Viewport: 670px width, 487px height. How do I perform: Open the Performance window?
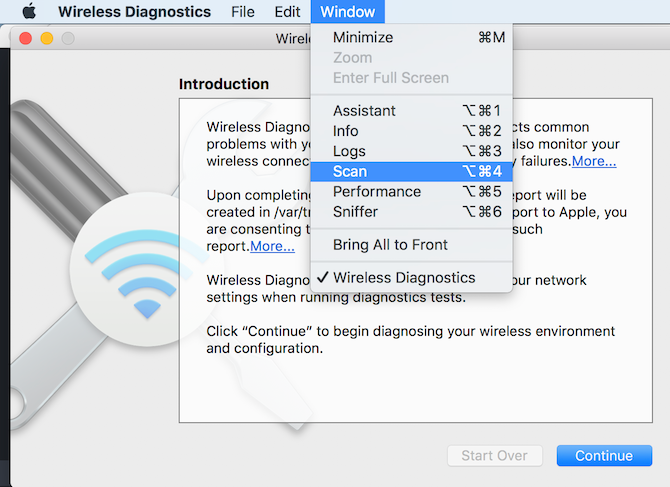point(377,192)
